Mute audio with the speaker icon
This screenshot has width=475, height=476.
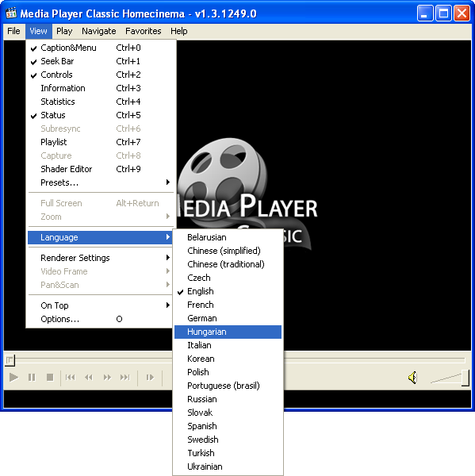click(413, 378)
